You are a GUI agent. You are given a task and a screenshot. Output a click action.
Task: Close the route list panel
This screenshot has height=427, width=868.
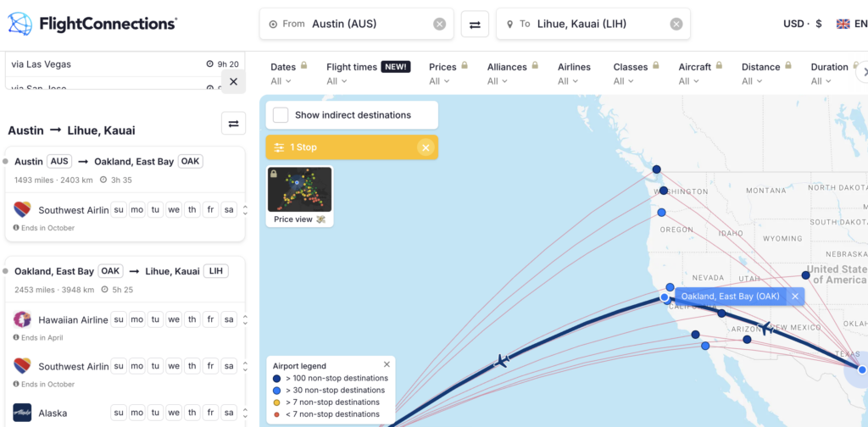tap(234, 81)
